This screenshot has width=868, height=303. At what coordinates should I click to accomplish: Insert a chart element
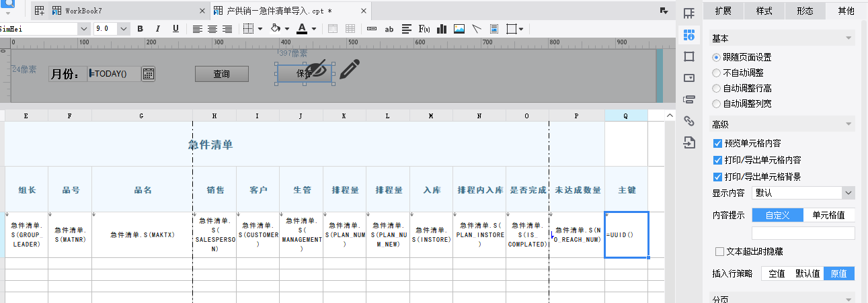[442, 29]
